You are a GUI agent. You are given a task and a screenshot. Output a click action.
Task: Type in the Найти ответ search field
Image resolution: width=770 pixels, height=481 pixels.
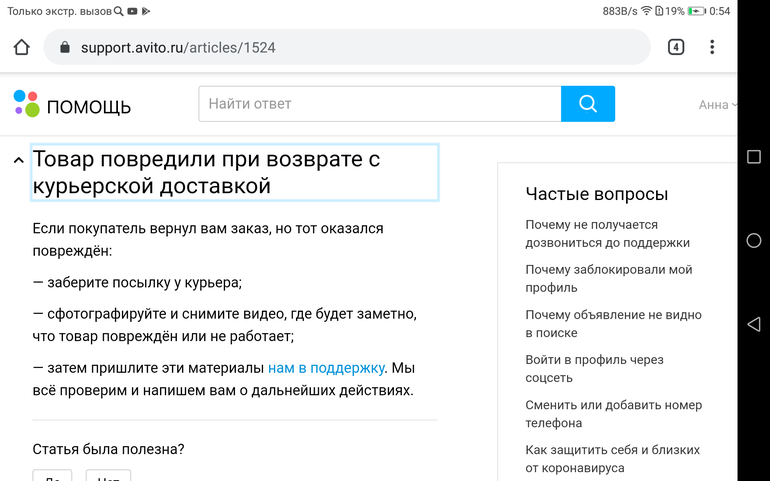click(x=380, y=104)
